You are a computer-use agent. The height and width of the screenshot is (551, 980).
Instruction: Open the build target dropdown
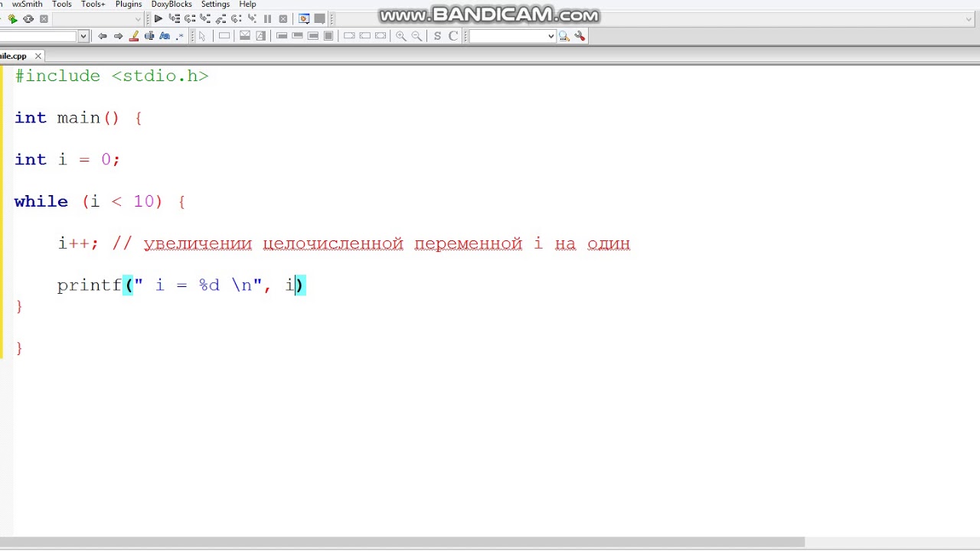[x=97, y=19]
